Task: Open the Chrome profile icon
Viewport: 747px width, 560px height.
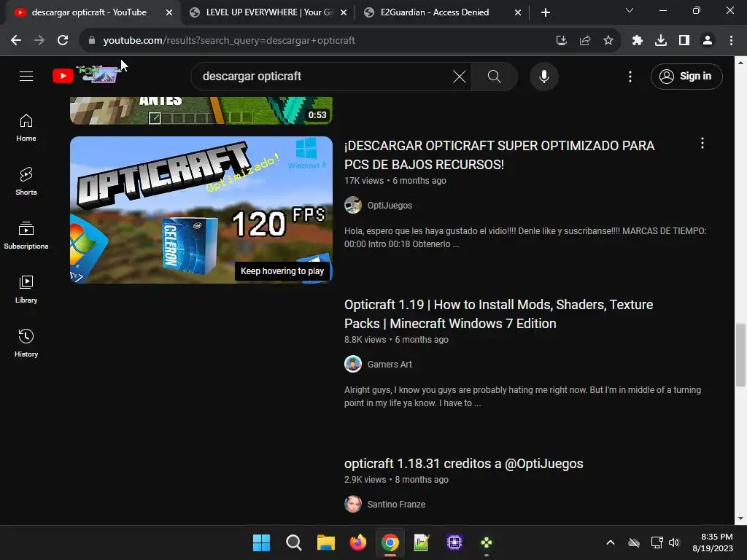Action: 707,41
